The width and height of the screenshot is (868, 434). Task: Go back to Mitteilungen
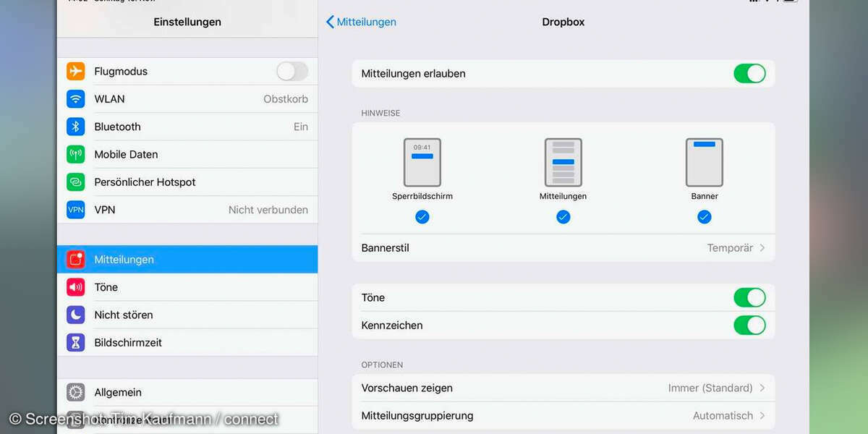361,22
